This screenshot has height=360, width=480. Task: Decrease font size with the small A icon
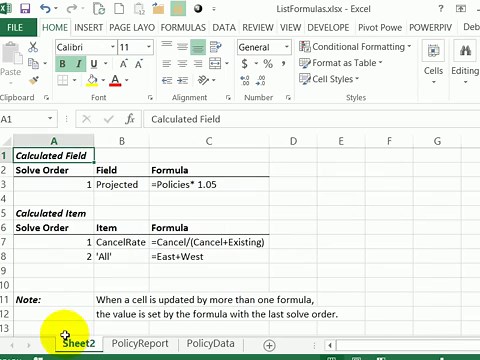(x=139, y=63)
